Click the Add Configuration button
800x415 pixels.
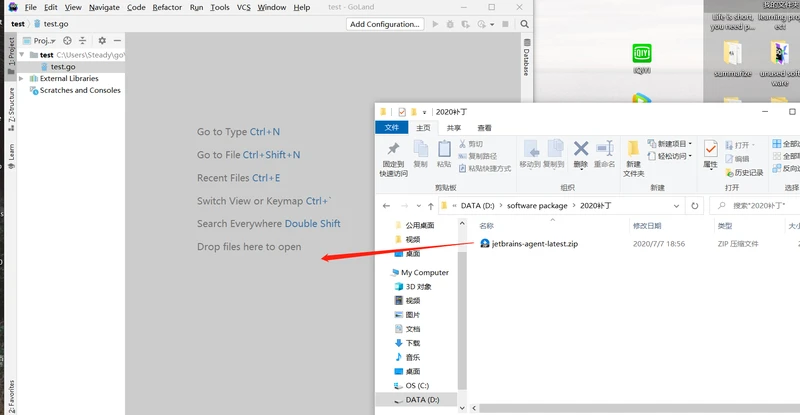[x=385, y=23]
